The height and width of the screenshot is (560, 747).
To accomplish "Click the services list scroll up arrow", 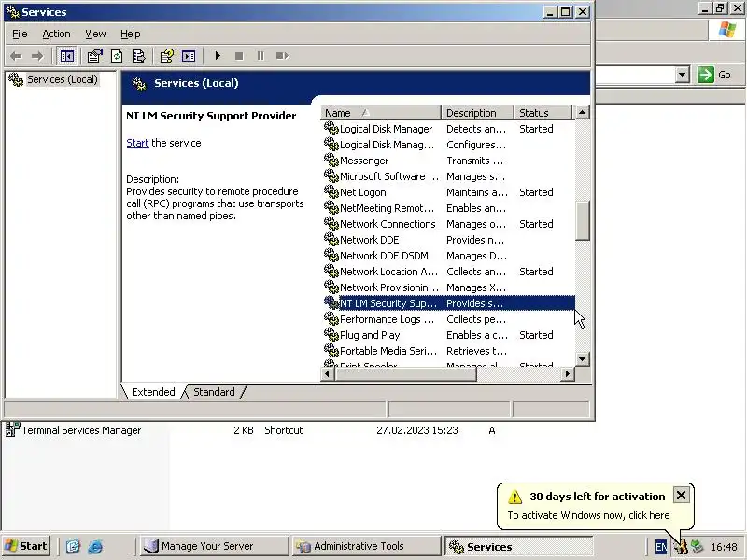I will (582, 112).
